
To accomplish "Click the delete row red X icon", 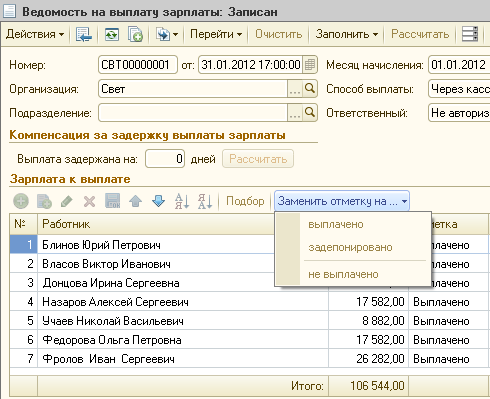I will coord(89,201).
